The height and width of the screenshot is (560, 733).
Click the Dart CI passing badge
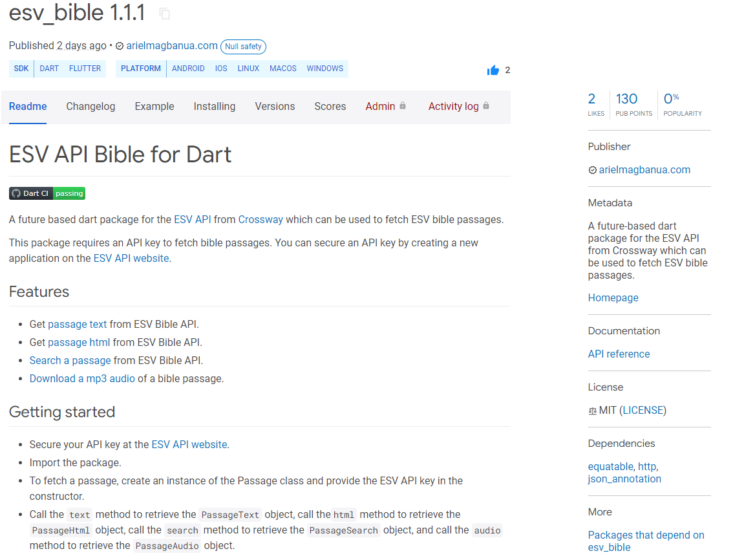pos(47,193)
